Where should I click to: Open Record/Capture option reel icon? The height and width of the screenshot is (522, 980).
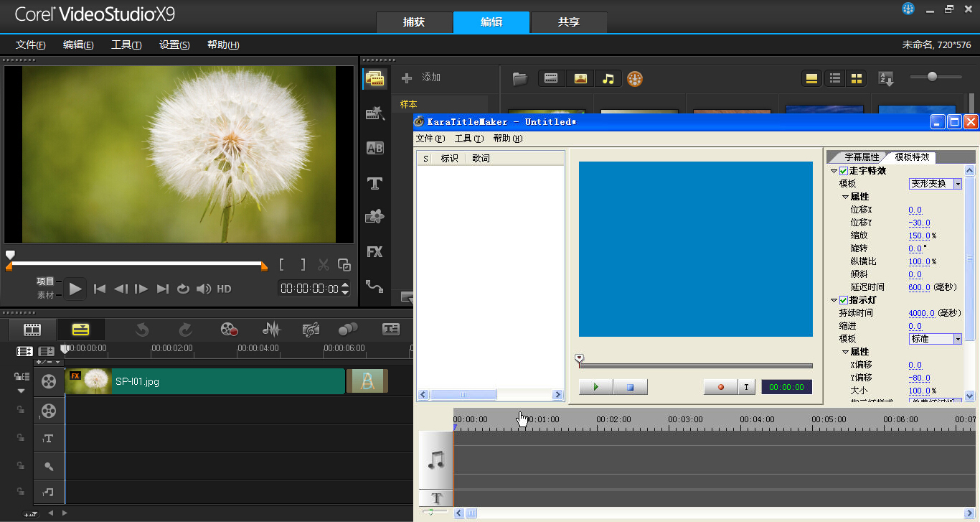coord(229,330)
